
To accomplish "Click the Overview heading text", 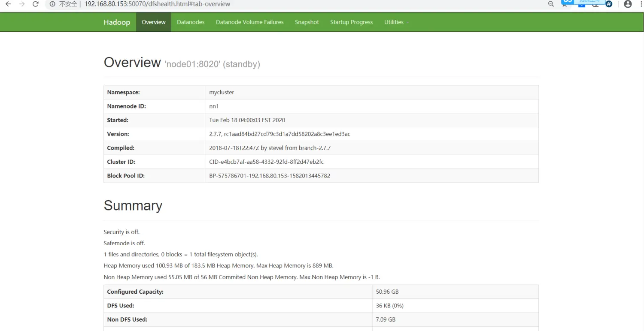I will [x=132, y=63].
